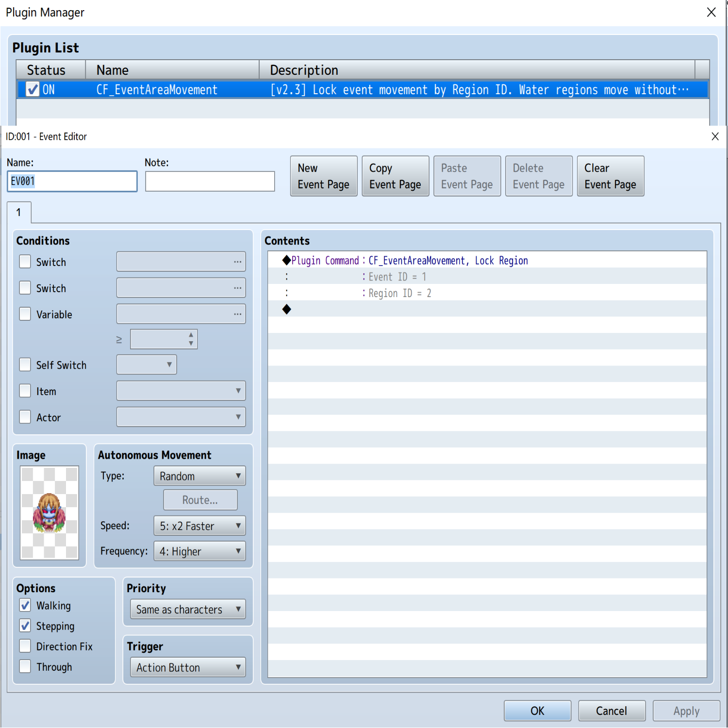The image size is (728, 728).
Task: Open the movement Type dropdown showing Random
Action: [199, 476]
